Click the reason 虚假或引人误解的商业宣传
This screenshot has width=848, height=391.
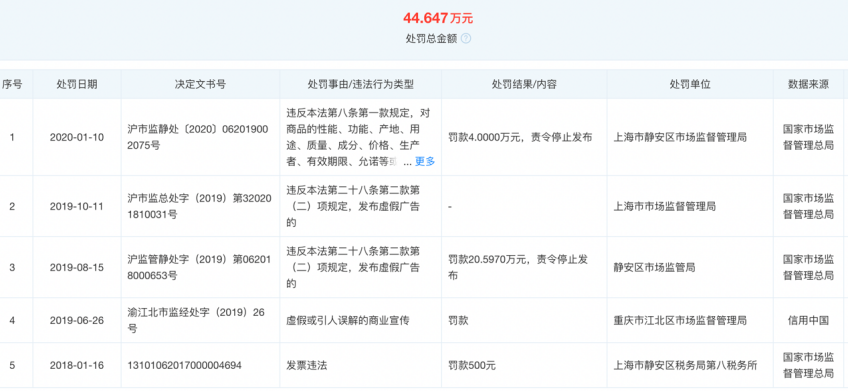click(x=348, y=320)
